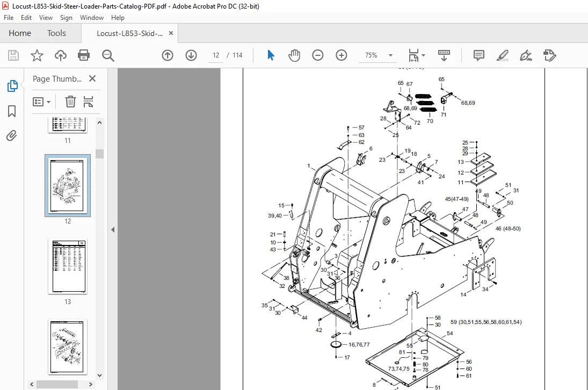Open the Sign menu
Screen dimensions: 588x390
coord(66,18)
